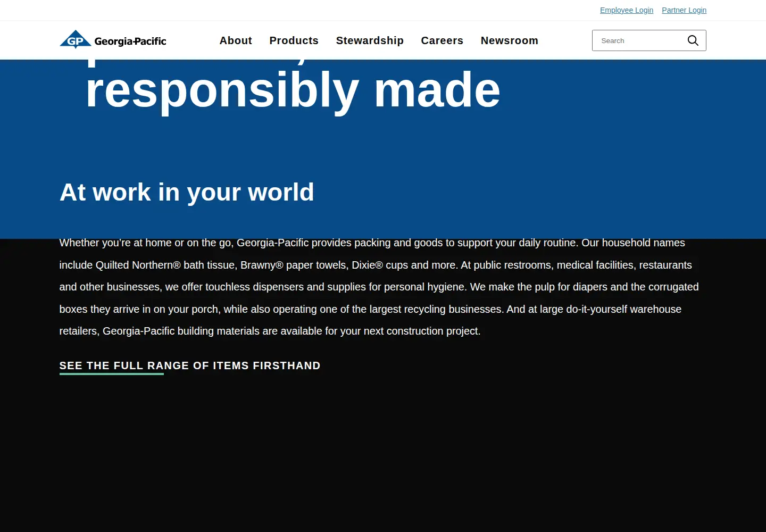Click the 'At work in your world' heading

click(x=187, y=192)
